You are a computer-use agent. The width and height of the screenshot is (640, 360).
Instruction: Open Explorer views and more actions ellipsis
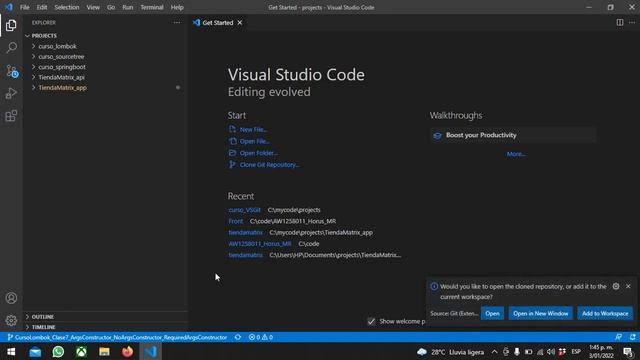pos(177,23)
